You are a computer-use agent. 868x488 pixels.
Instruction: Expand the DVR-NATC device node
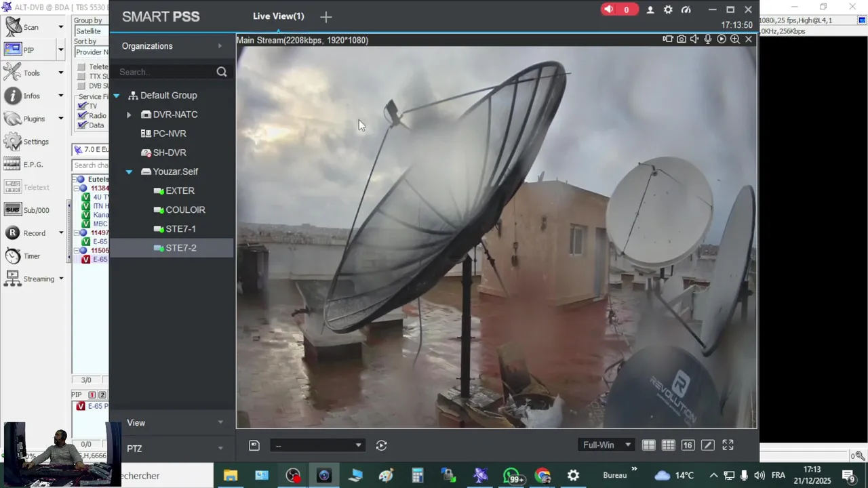tap(129, 115)
